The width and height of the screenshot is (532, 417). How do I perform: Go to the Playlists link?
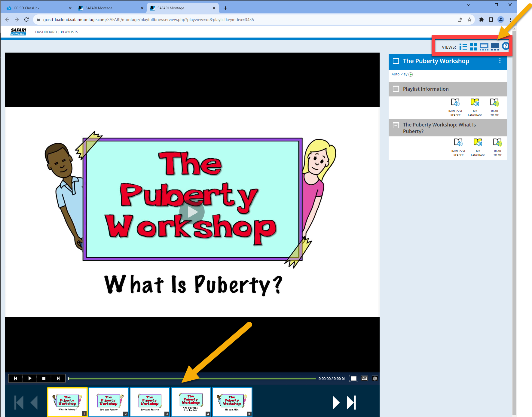click(x=69, y=32)
